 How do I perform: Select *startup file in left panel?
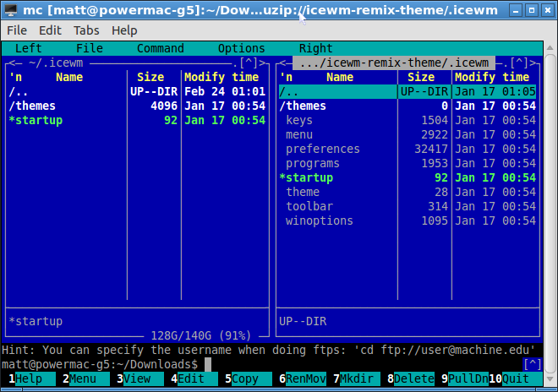pyautogui.click(x=137, y=120)
